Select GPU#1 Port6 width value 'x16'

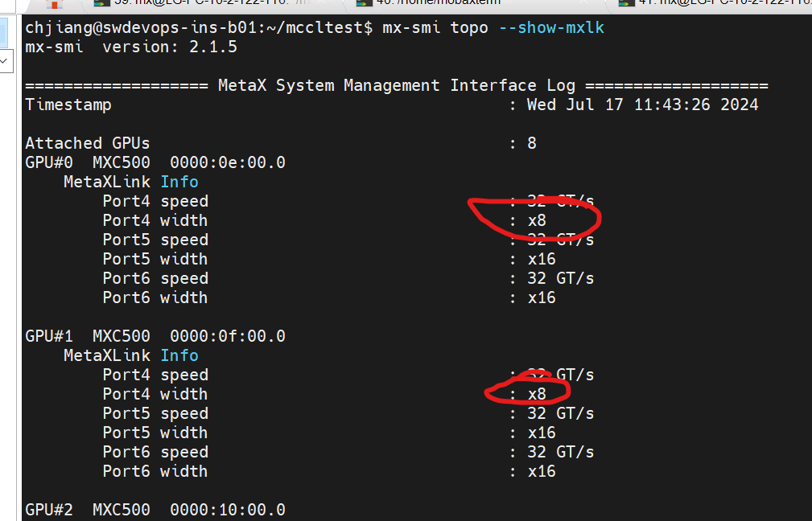pyautogui.click(x=542, y=471)
